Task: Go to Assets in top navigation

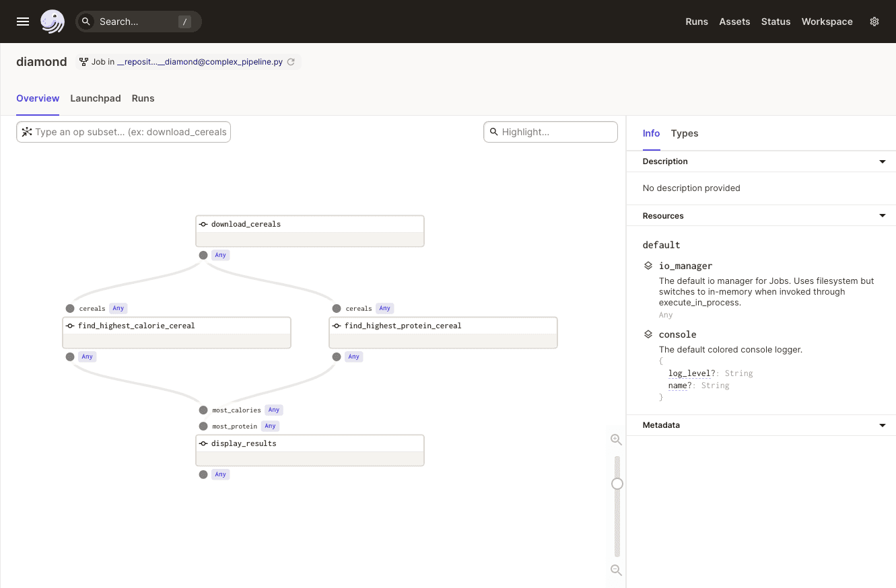Action: click(x=734, y=22)
